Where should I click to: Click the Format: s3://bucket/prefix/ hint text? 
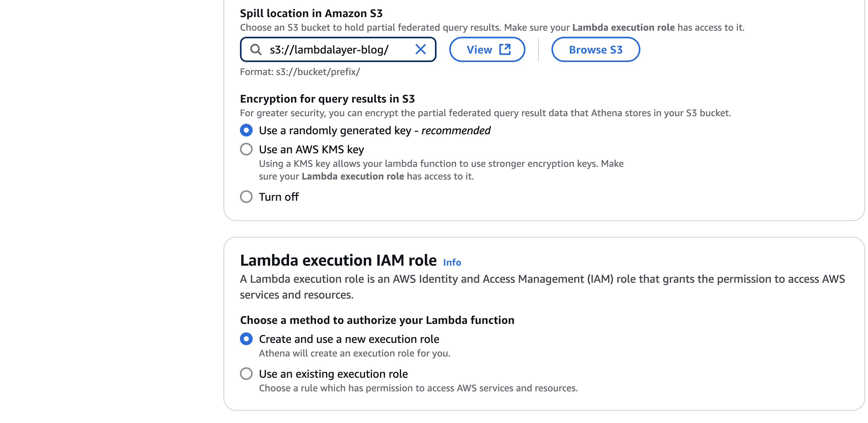pos(299,72)
